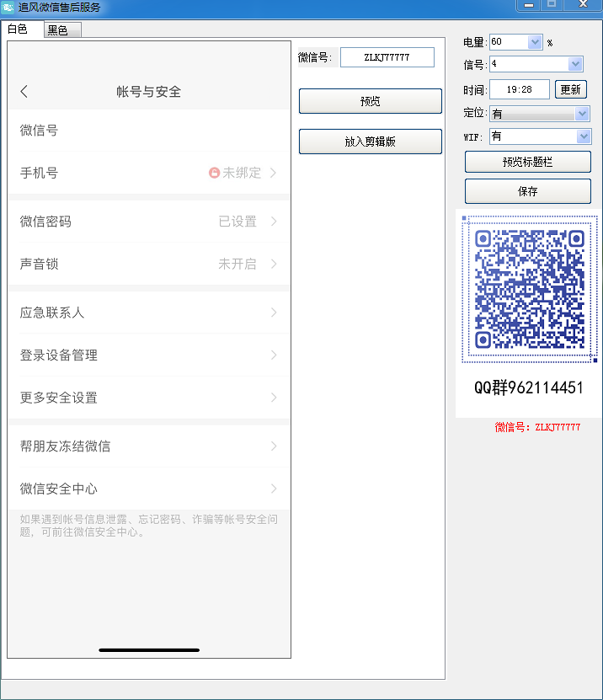Open the chevron in the 更多安全设置 row
This screenshot has height=700, width=603.
[x=274, y=398]
